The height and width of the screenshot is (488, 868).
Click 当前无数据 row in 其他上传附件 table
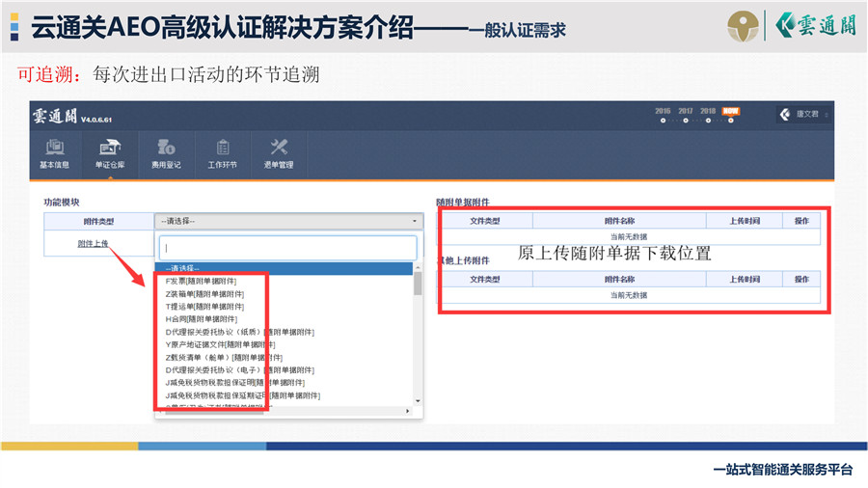[x=629, y=295]
